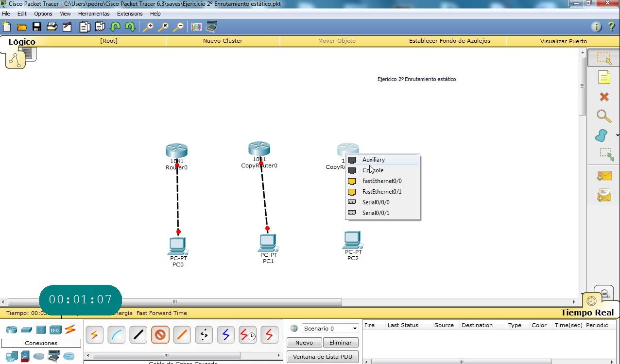Open the Edit menu
Viewport: 620px width, 364px height.
[22, 14]
